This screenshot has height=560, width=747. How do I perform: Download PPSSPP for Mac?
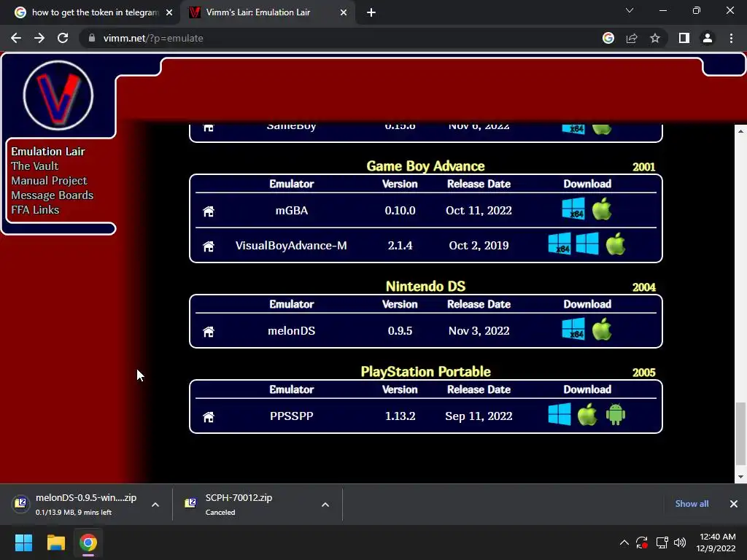[x=587, y=414]
